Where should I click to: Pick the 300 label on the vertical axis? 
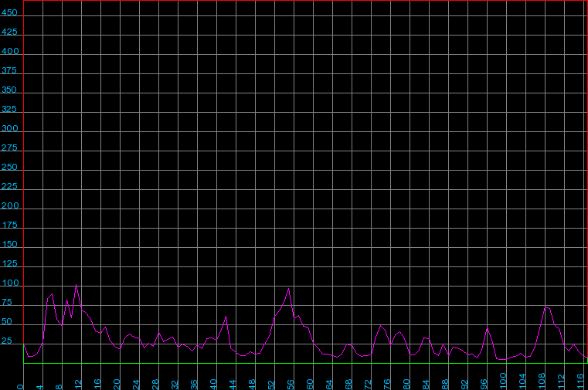pyautogui.click(x=9, y=128)
